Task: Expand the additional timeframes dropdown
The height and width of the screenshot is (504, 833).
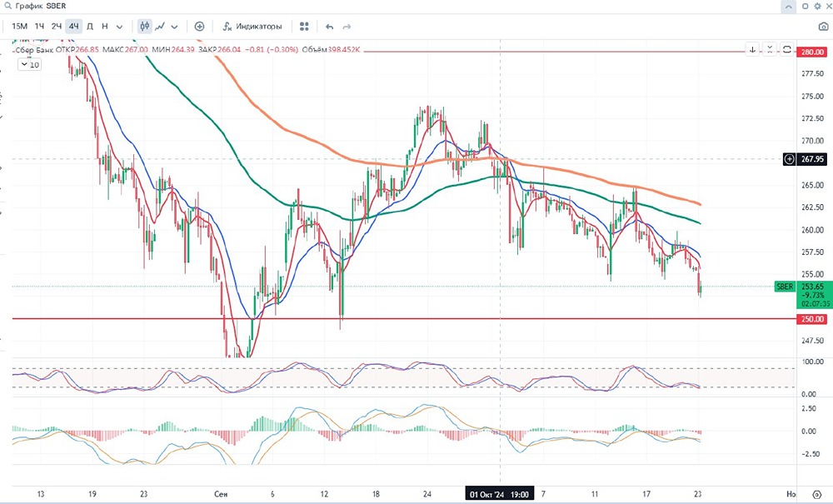Action: [x=119, y=27]
